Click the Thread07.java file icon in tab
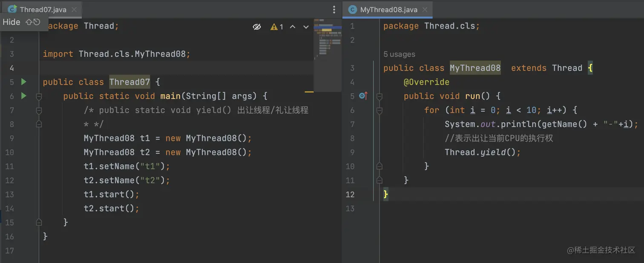The width and height of the screenshot is (644, 263). click(12, 9)
